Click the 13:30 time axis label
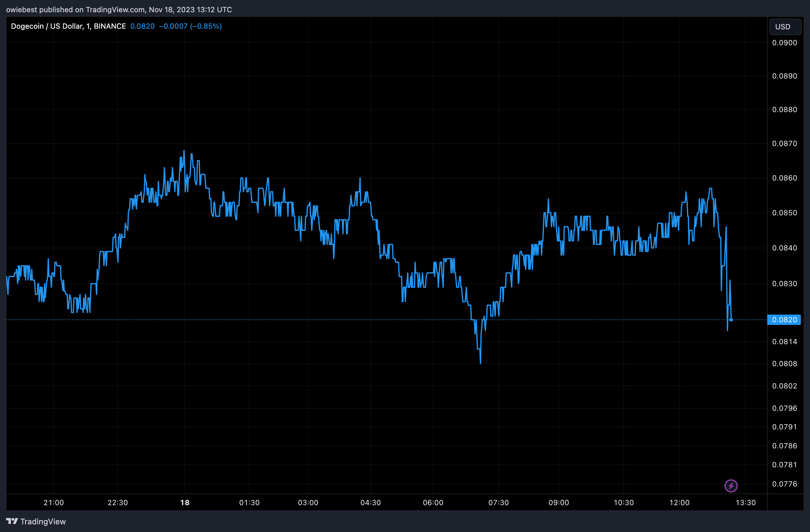The image size is (810, 532). coord(746,502)
